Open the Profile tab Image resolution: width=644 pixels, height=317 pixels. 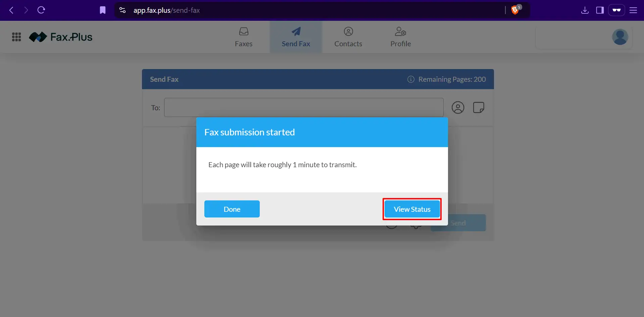tap(400, 37)
